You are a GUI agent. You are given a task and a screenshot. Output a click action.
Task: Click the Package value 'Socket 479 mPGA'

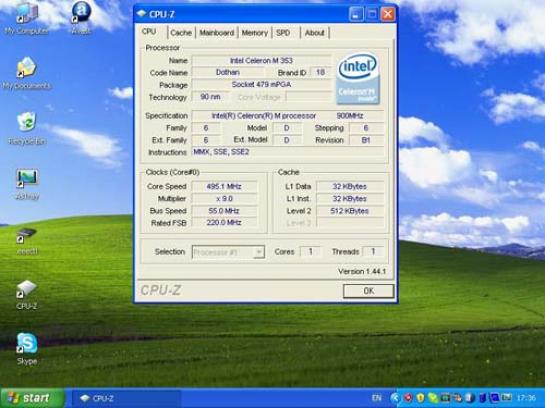(x=261, y=84)
